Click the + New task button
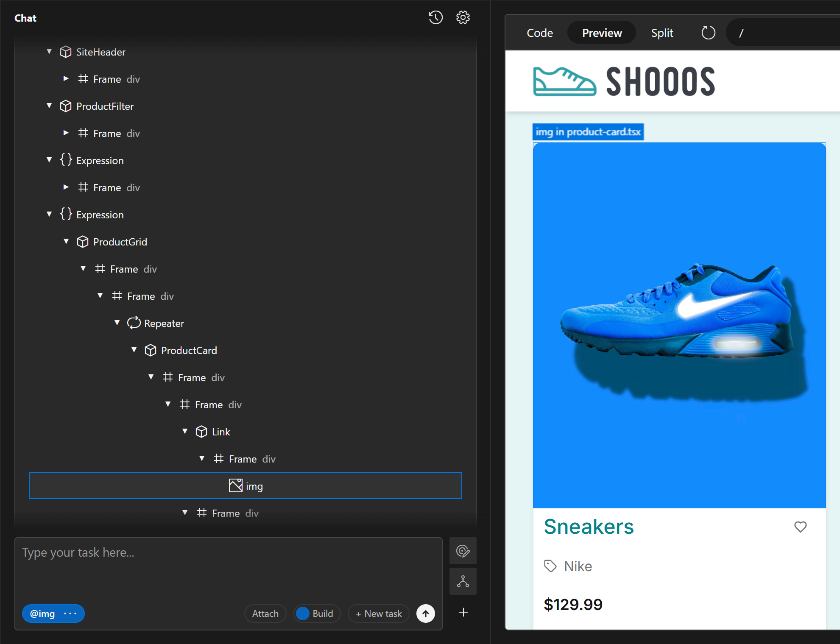Image resolution: width=840 pixels, height=644 pixels. click(x=379, y=613)
